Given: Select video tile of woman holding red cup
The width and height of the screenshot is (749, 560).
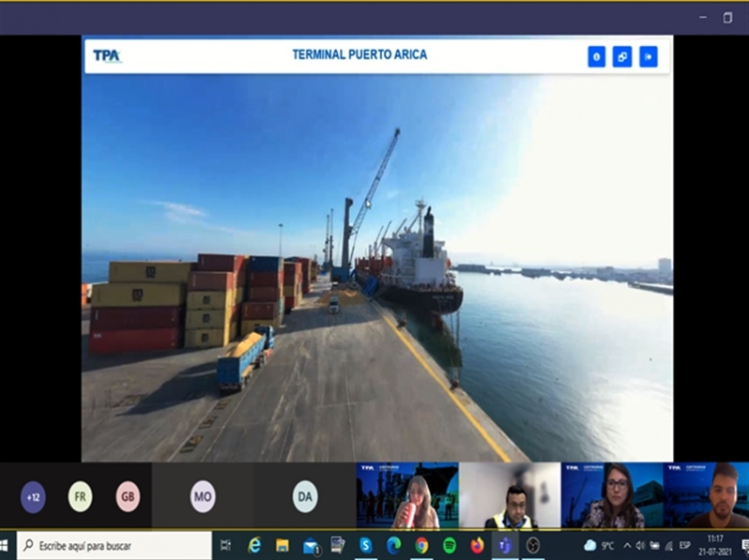Looking at the screenshot, I should pos(407,495).
